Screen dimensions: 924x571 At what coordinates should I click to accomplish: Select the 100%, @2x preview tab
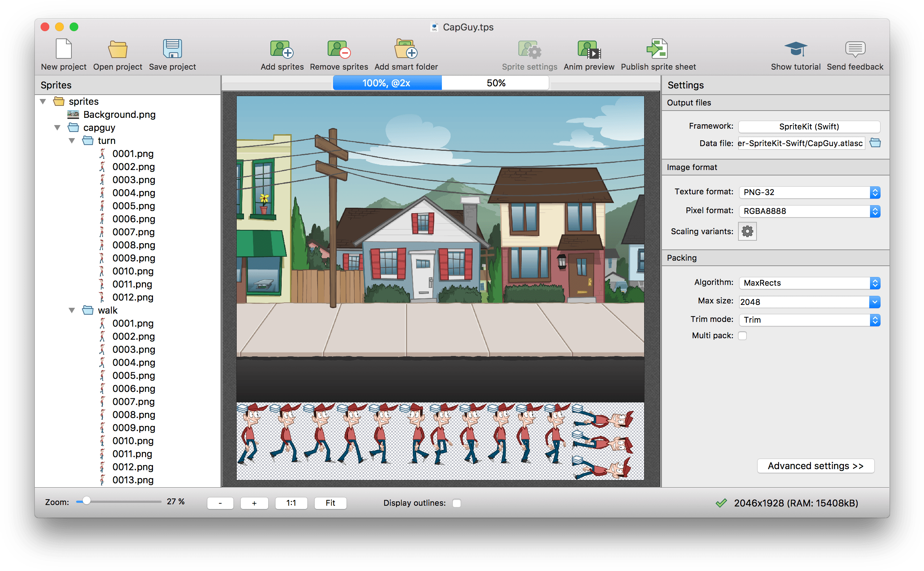[387, 82]
